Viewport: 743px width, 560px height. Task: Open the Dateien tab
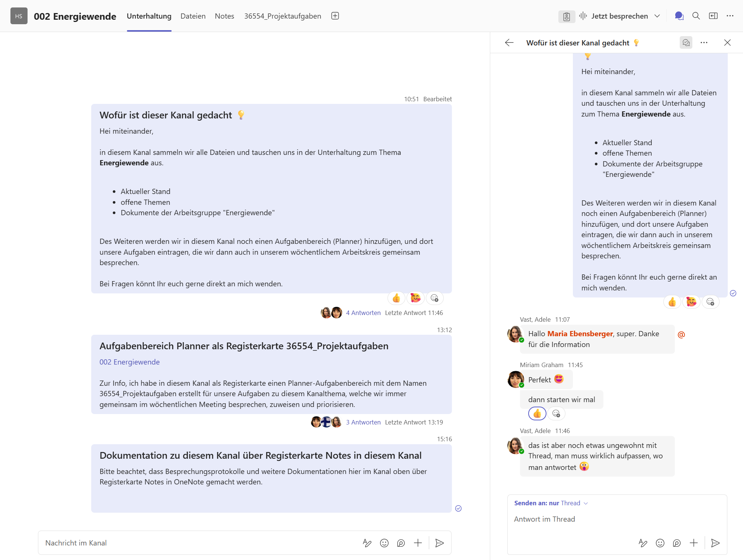pos(193,16)
